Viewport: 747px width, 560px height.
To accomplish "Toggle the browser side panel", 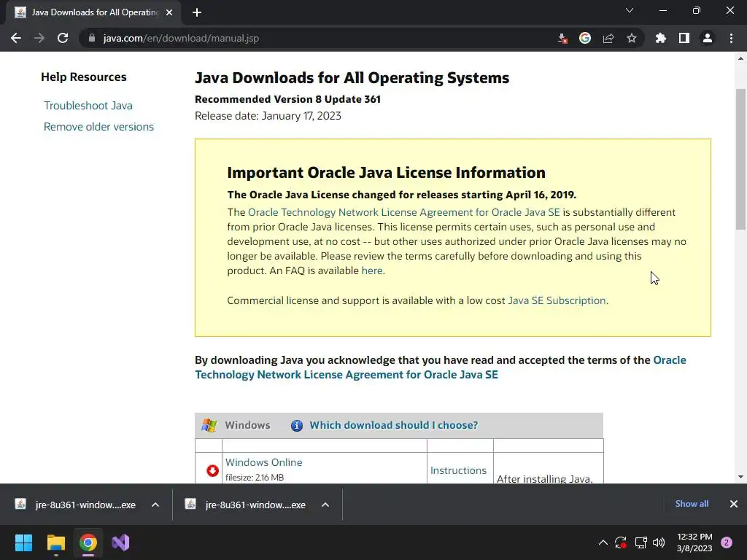I will coord(684,38).
